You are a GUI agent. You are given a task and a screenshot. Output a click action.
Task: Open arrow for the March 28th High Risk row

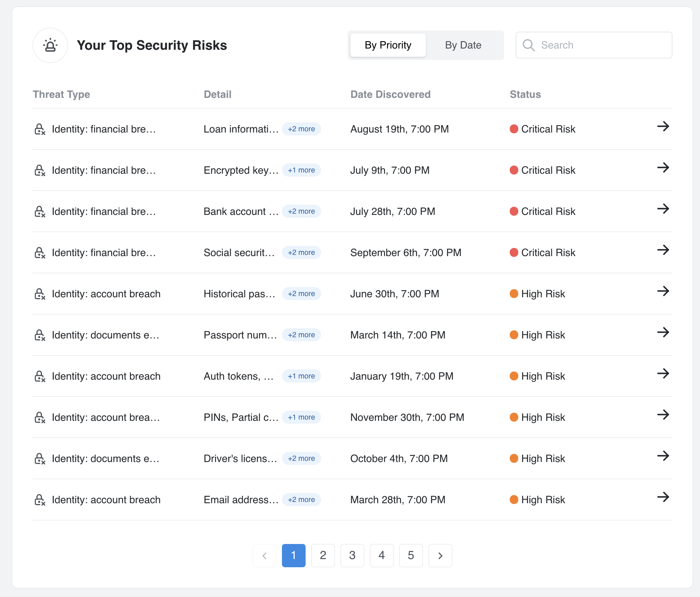click(x=663, y=497)
